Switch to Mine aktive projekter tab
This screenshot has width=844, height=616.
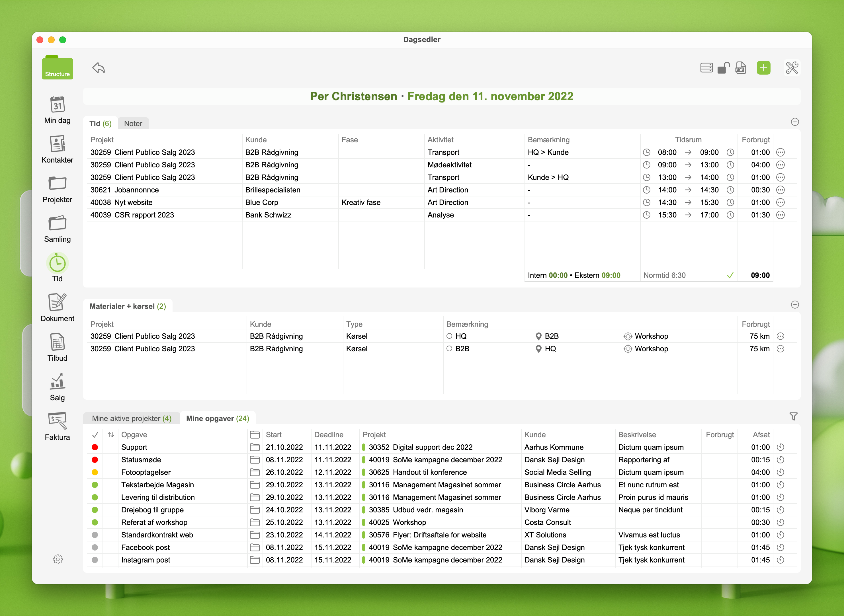(131, 418)
